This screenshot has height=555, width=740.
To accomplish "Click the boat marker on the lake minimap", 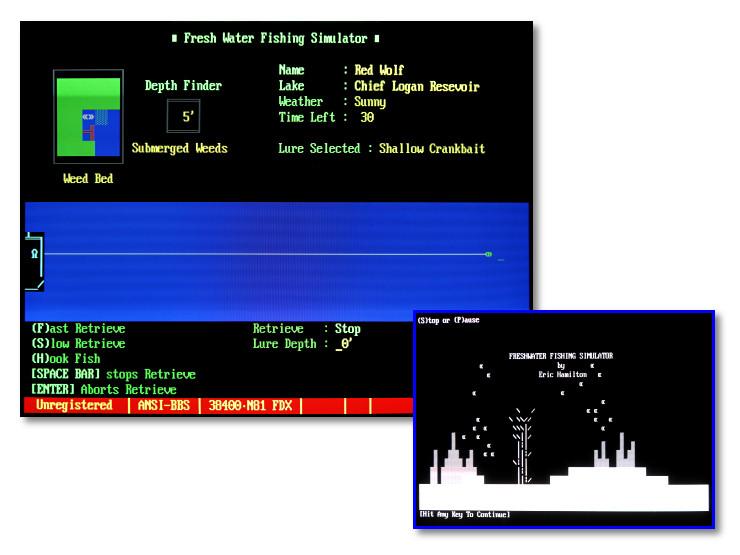I will click(88, 117).
